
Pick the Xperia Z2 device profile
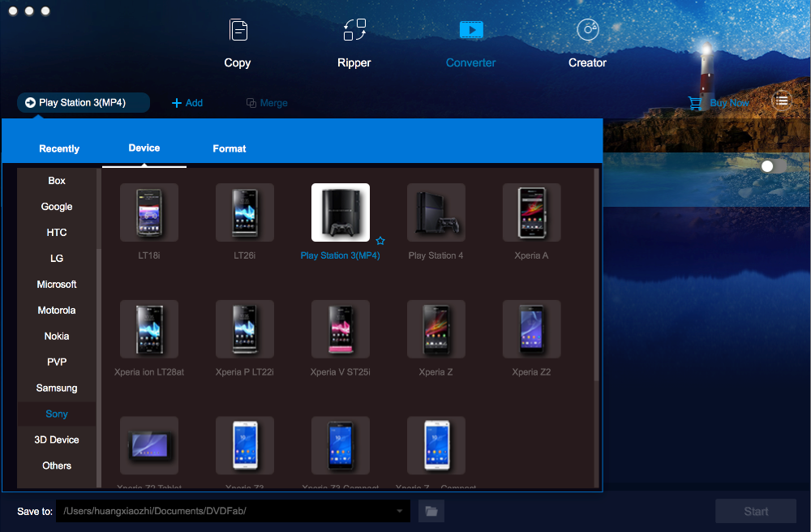click(532, 328)
